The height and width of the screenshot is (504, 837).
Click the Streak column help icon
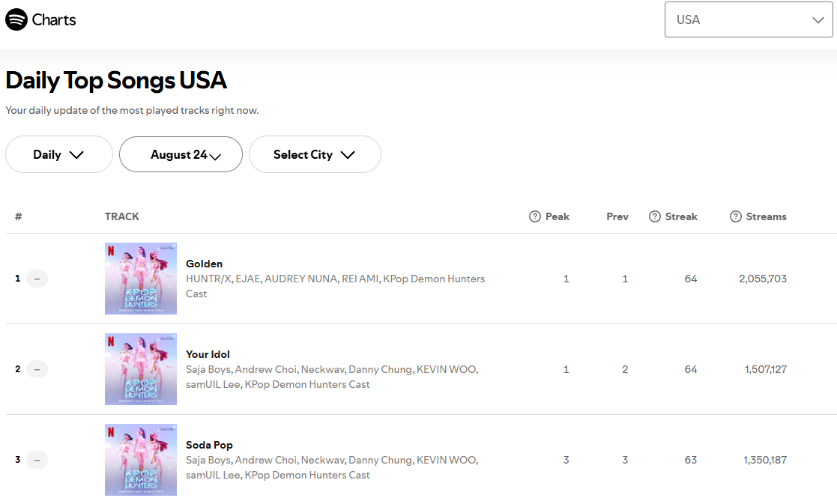tap(655, 216)
